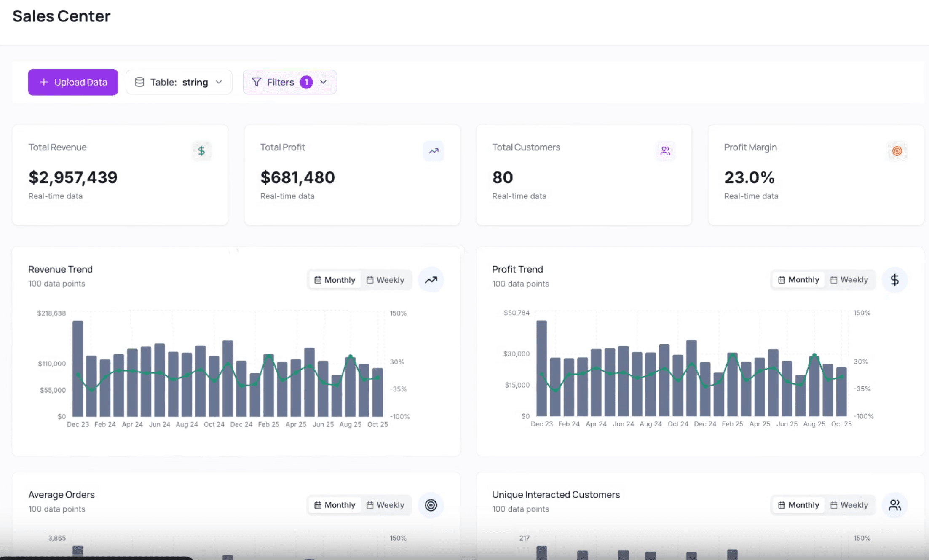This screenshot has width=929, height=560.
Task: Switch Revenue Trend to Weekly view
Action: pyautogui.click(x=385, y=280)
